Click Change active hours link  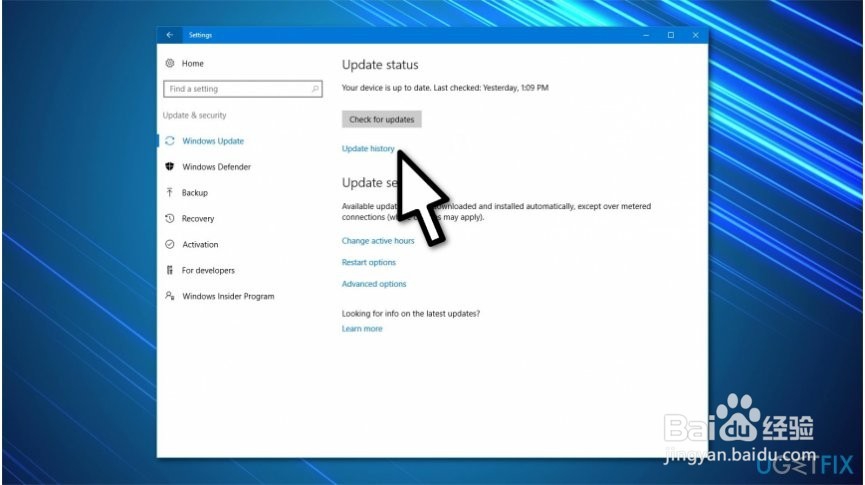click(x=378, y=241)
